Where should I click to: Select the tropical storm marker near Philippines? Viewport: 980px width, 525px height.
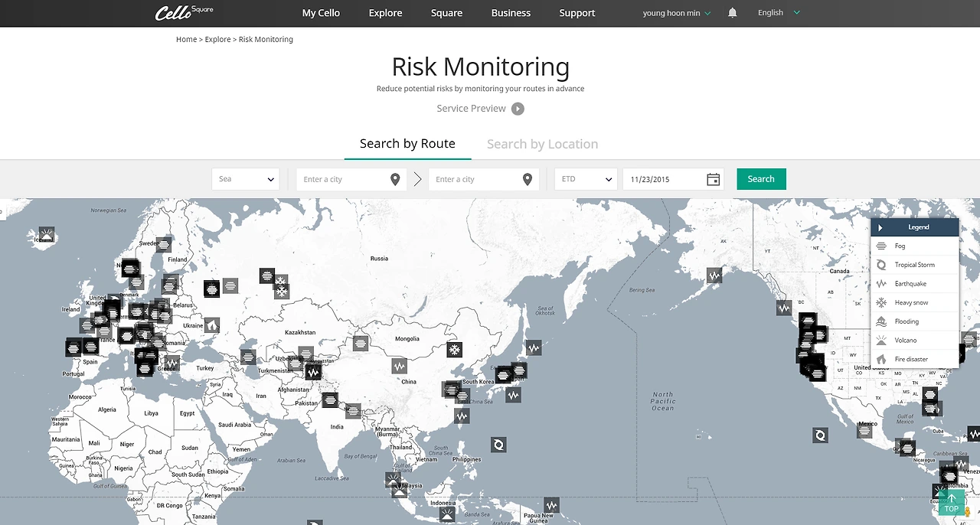(x=498, y=444)
